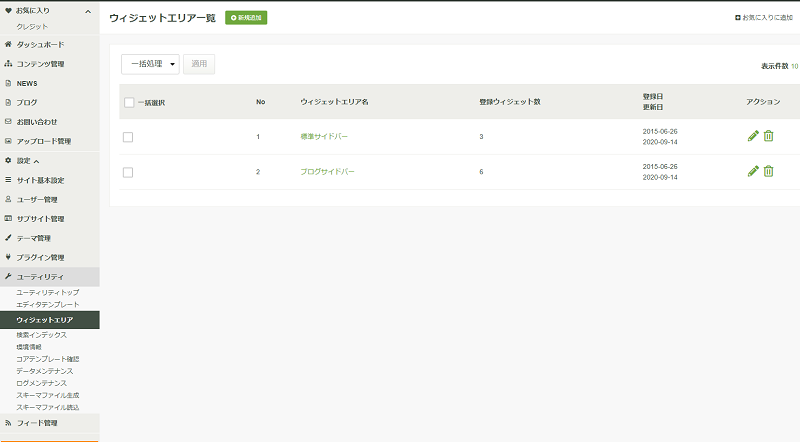Click the trash delete icon for ブログサイドバー
Image resolution: width=800 pixels, height=442 pixels.
(x=768, y=171)
